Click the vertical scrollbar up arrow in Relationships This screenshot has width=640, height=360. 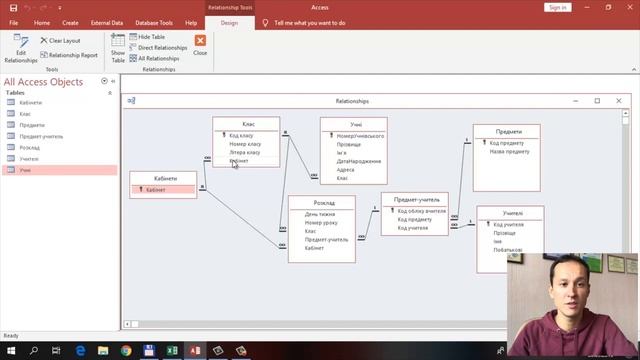[626, 113]
